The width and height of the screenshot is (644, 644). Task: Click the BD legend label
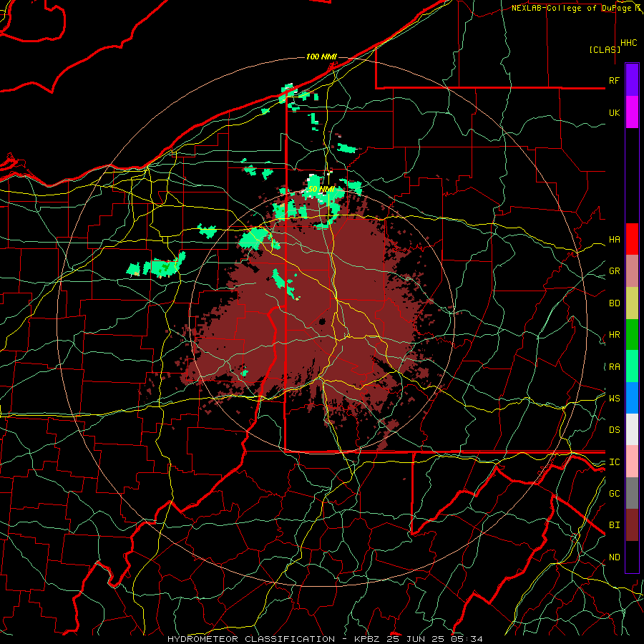pos(615,303)
